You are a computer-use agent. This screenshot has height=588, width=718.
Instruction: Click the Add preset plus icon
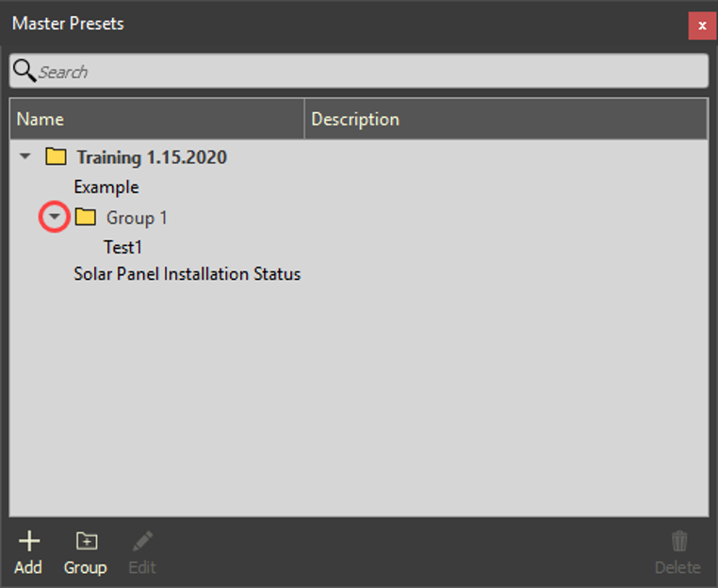tap(29, 541)
